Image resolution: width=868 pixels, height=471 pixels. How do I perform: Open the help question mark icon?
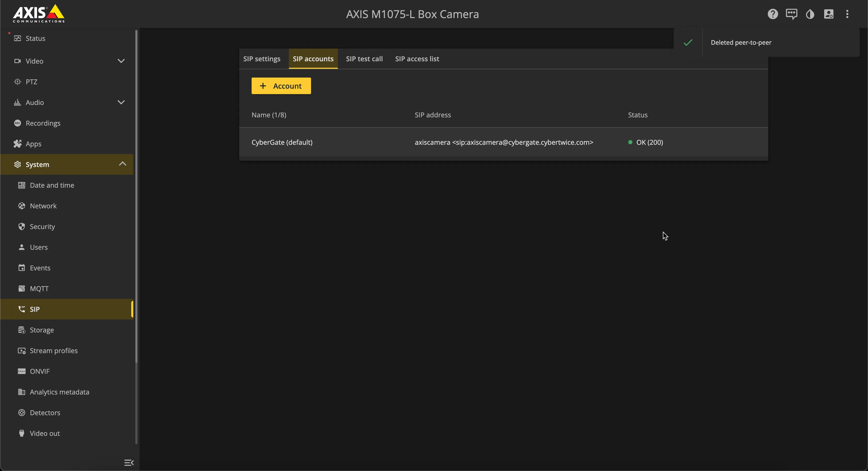pos(773,14)
